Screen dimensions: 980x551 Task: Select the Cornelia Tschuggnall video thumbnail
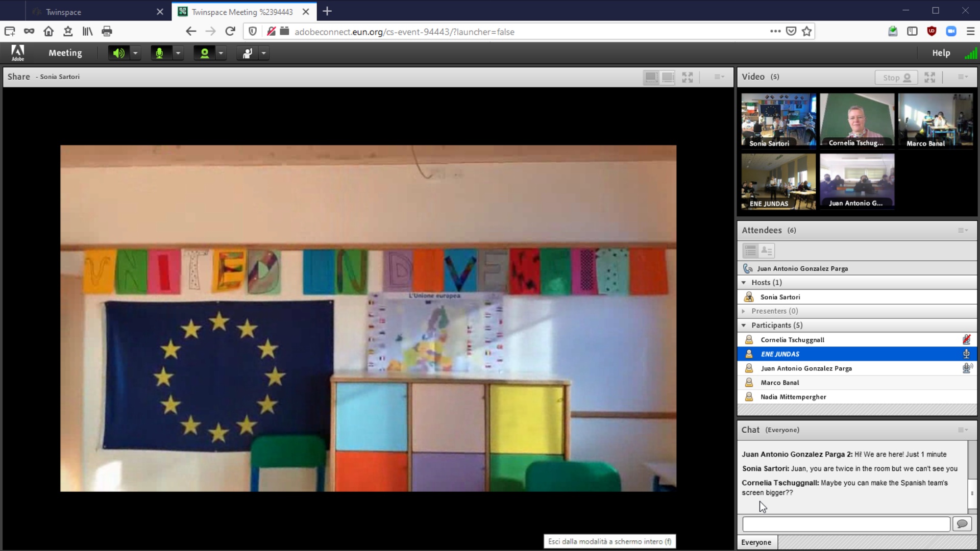click(857, 121)
